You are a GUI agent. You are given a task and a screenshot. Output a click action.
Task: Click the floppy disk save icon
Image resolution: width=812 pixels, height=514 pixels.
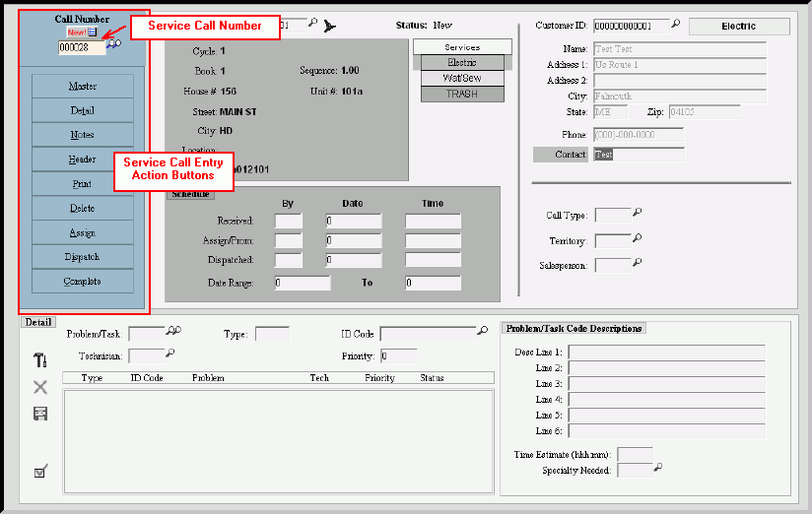point(40,414)
